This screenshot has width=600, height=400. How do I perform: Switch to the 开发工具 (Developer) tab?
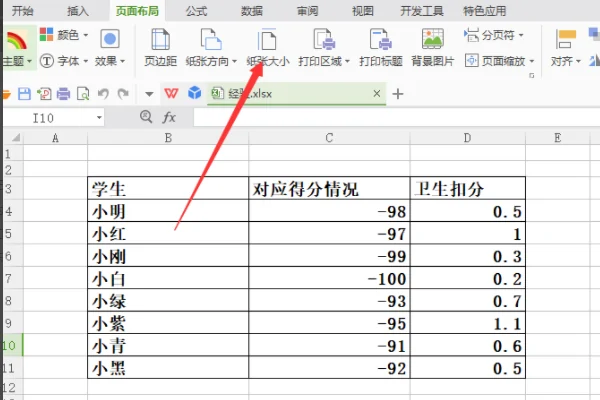pyautogui.click(x=422, y=11)
